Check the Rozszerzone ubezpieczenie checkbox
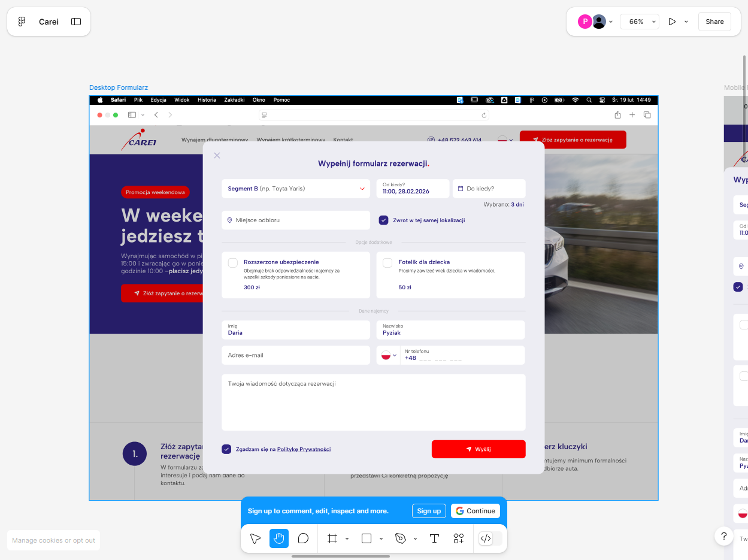The height and width of the screenshot is (560, 748). (233, 262)
